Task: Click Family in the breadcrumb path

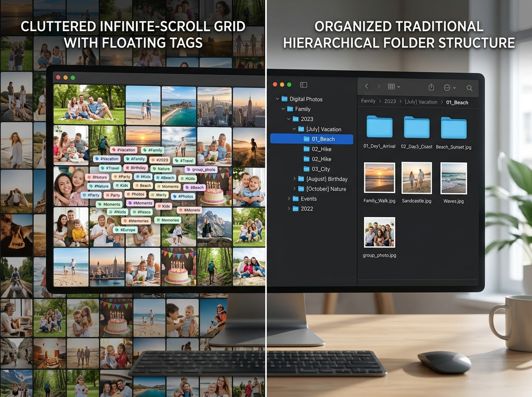Action: coord(368,101)
